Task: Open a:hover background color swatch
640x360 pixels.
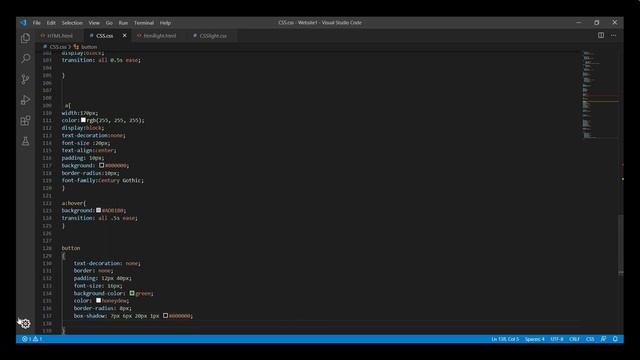Action: (98, 210)
